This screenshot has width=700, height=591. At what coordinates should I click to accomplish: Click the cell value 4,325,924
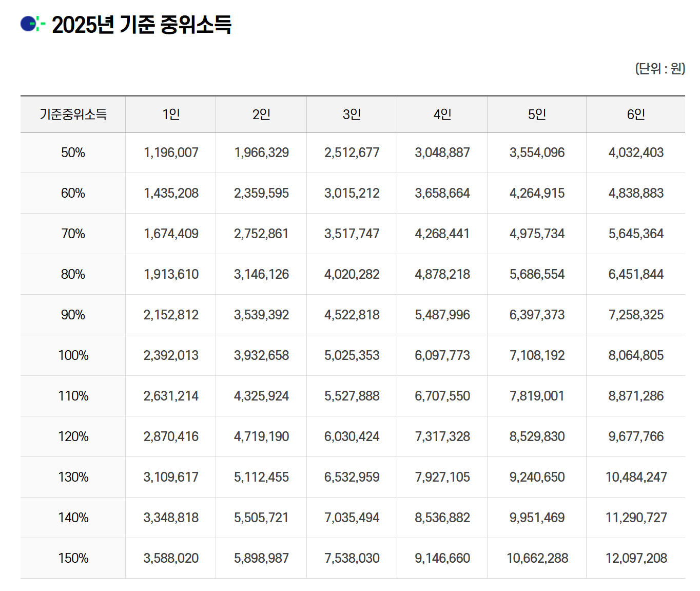(261, 396)
